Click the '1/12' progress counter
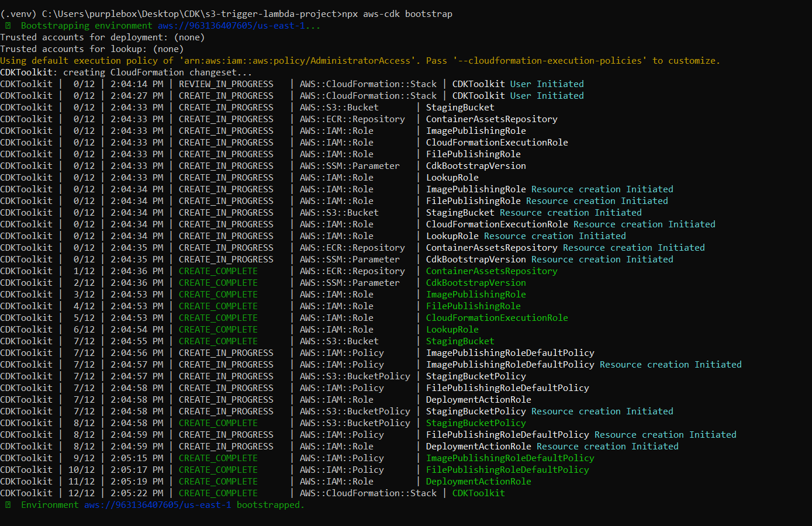The height and width of the screenshot is (526, 812). pyautogui.click(x=84, y=271)
